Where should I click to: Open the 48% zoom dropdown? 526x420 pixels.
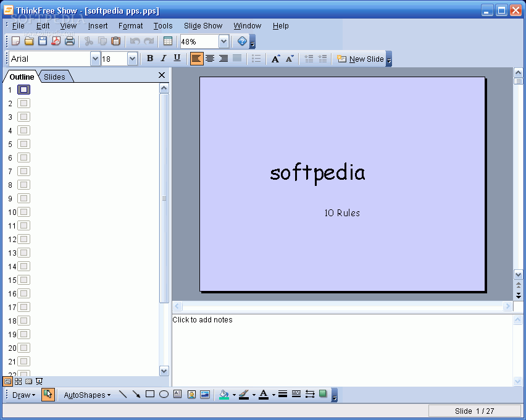pos(223,41)
